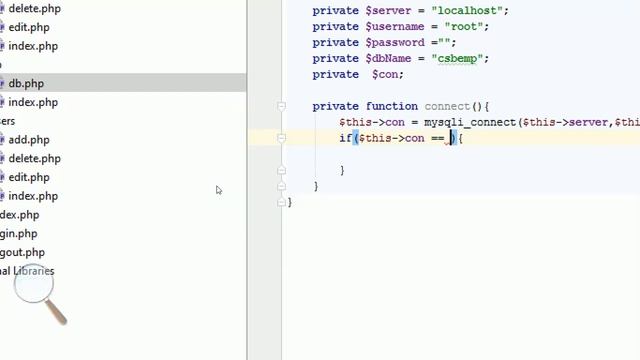The height and width of the screenshot is (360, 640).
Task: Open the dex.php root file
Action: click(x=20, y=215)
